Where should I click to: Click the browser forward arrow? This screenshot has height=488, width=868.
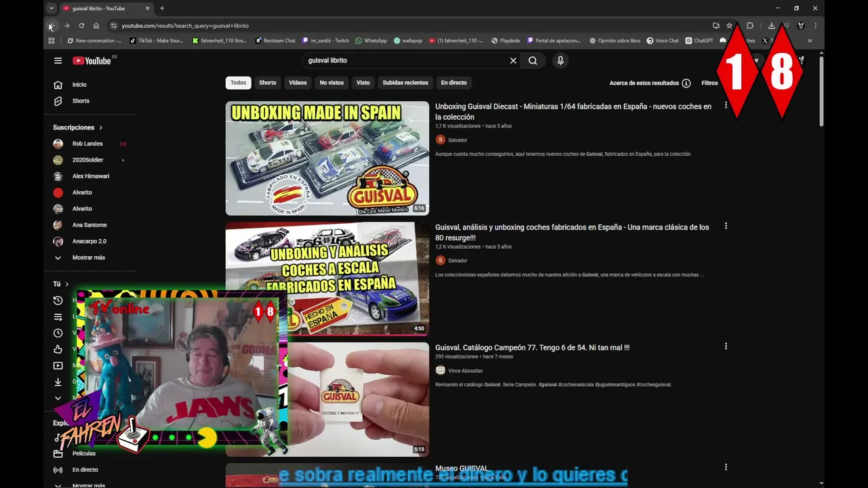pos(66,26)
